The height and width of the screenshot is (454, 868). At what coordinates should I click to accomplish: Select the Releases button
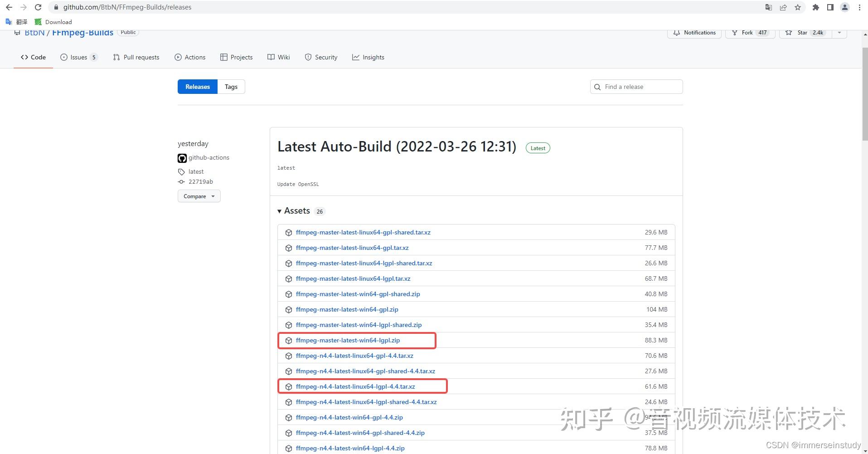click(198, 87)
